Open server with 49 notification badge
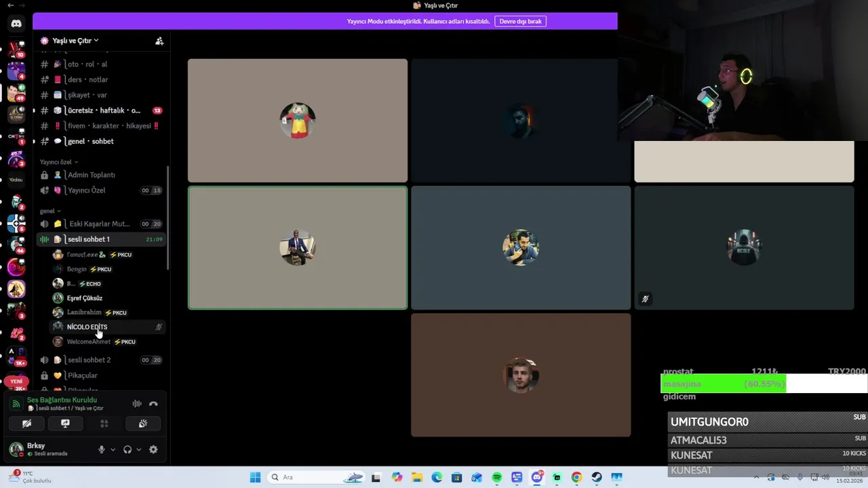 pyautogui.click(x=16, y=92)
